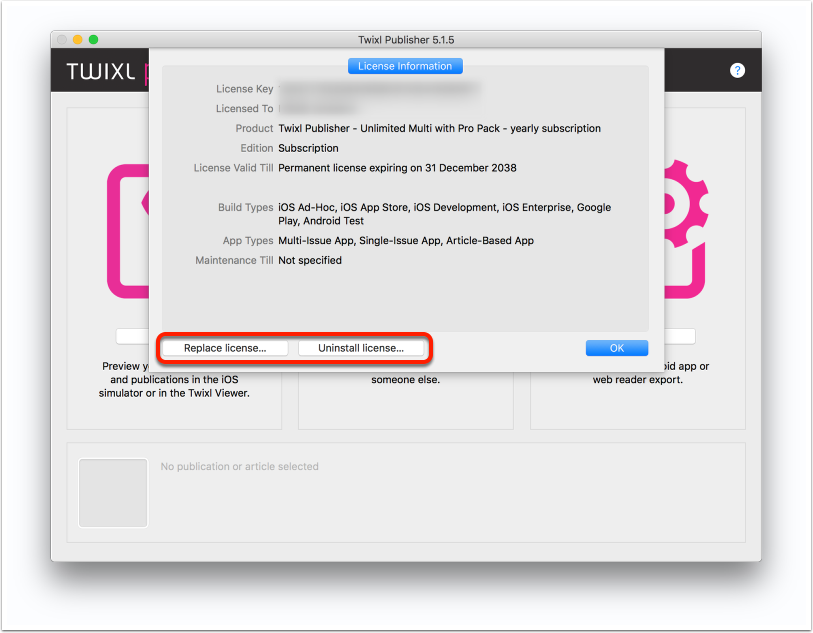Click App Types value 'Multi-Issue App, Single-Issue App'

click(406, 241)
